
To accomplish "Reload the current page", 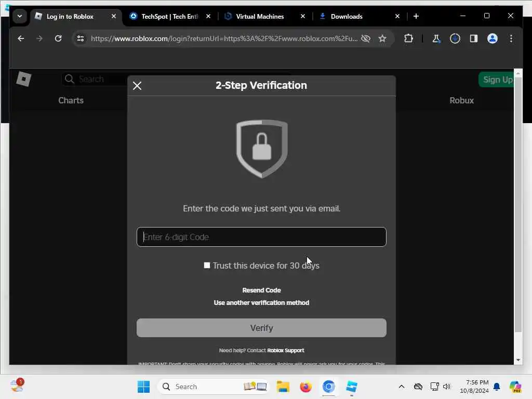I will (58, 38).
